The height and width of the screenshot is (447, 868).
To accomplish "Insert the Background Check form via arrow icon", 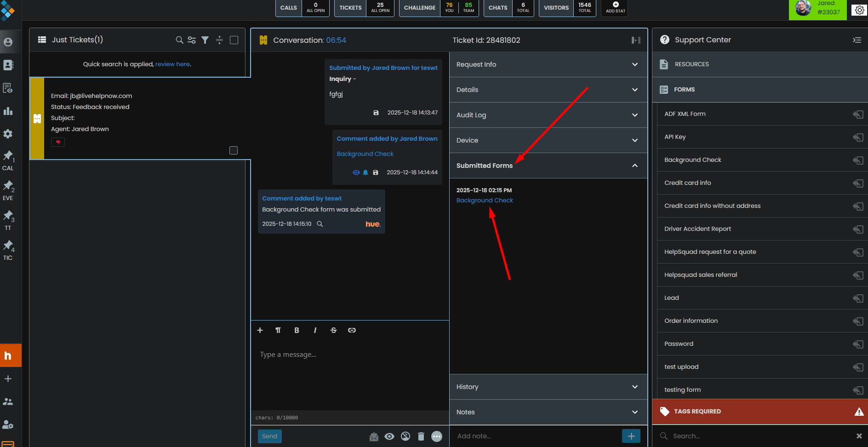I will pyautogui.click(x=857, y=160).
